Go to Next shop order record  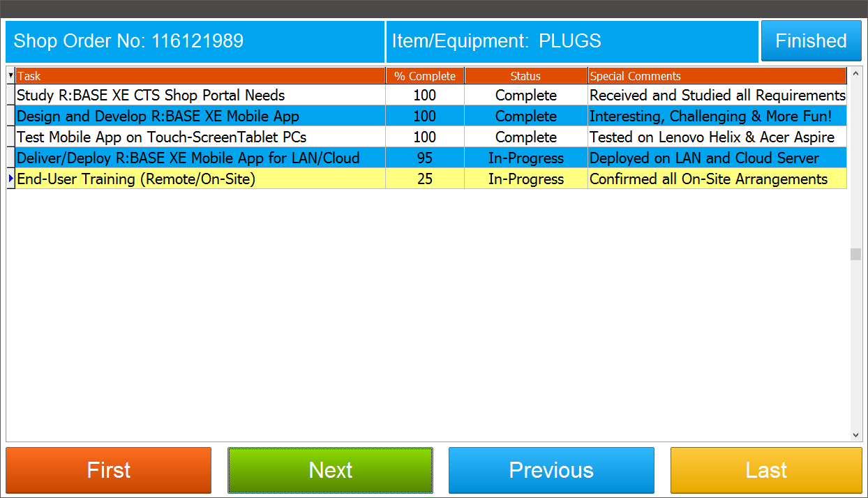coord(330,470)
